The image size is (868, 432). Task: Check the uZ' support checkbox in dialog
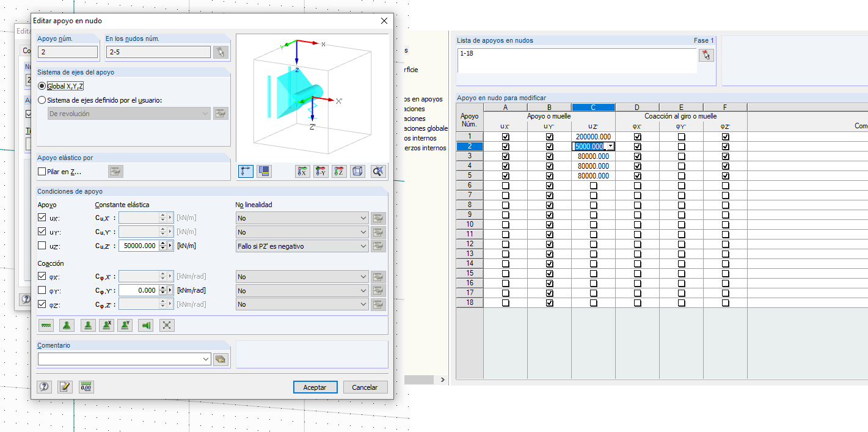click(42, 246)
